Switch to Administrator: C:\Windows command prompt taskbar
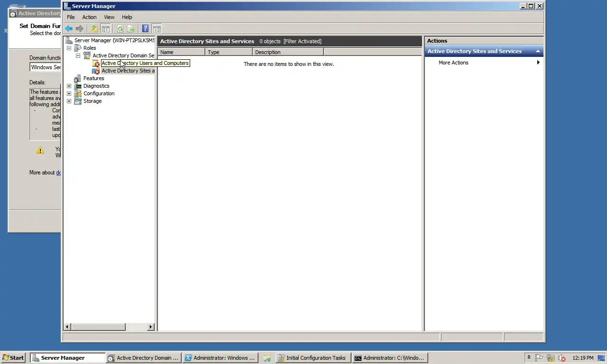The height and width of the screenshot is (364, 607). pos(391,358)
